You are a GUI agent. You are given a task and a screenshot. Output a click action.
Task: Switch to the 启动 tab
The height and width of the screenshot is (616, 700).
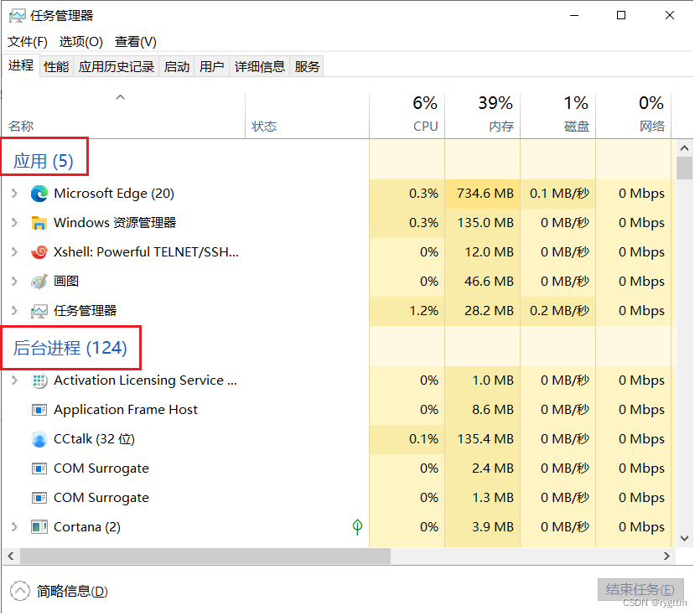click(x=177, y=66)
